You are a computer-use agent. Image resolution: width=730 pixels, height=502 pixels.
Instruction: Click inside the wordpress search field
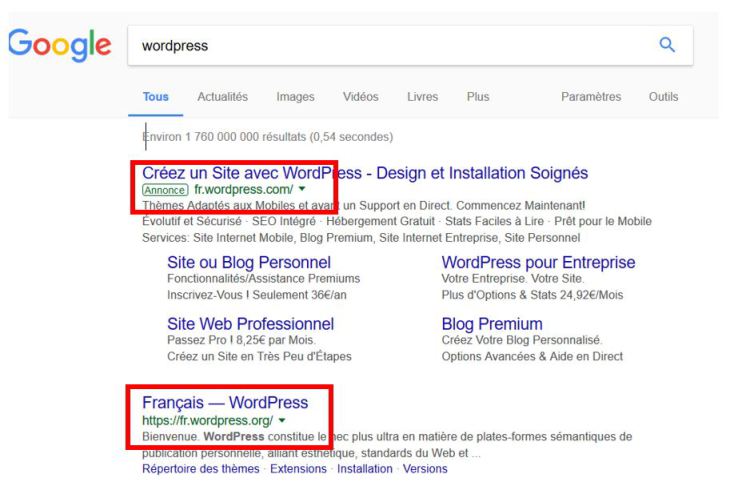(391, 46)
